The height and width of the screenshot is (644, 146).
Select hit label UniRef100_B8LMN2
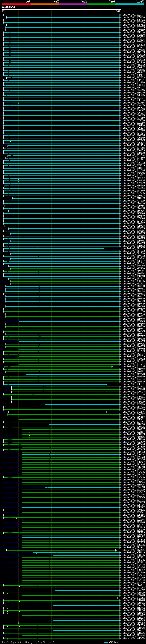pos(133,608)
